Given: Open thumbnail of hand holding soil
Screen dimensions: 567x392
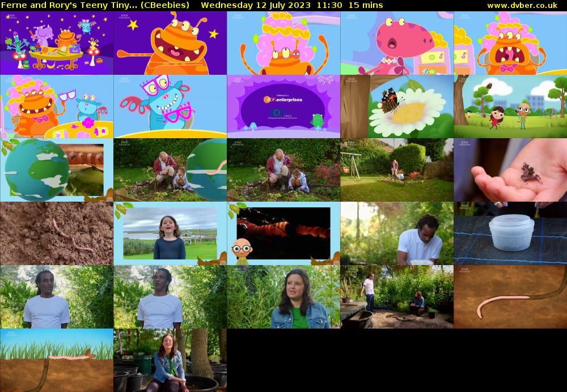Looking at the screenshot, I should pos(510,170).
